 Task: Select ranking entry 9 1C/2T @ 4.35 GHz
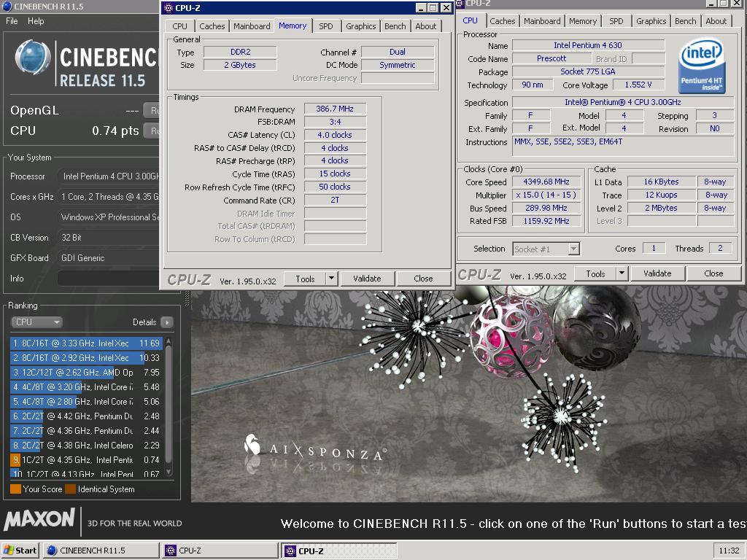(x=86, y=460)
